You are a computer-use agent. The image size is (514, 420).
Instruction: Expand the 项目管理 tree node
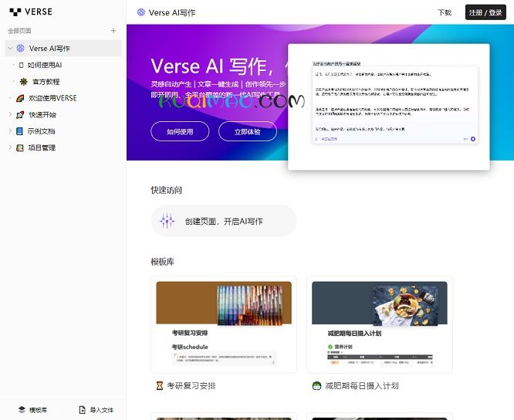tap(10, 147)
